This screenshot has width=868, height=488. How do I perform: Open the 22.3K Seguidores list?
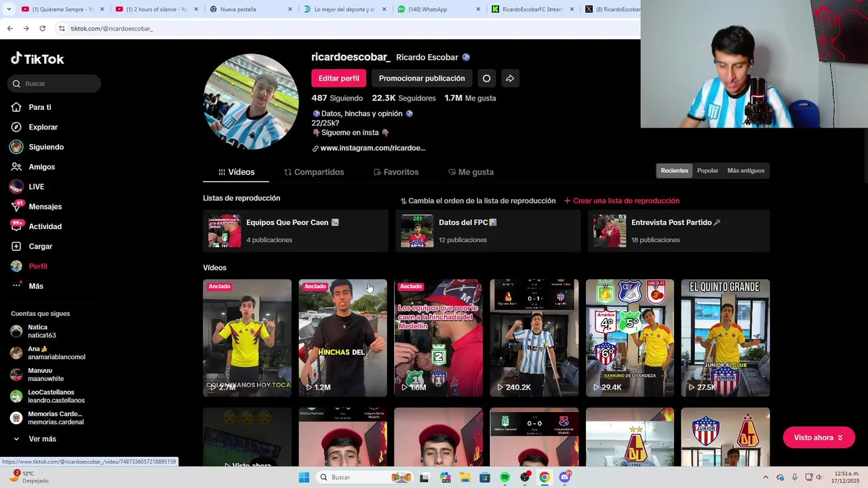(403, 98)
